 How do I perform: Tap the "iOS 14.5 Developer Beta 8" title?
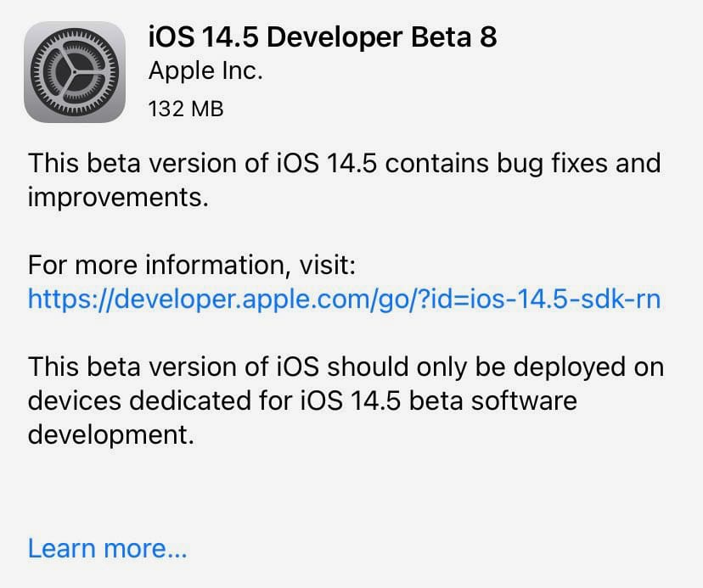point(322,36)
